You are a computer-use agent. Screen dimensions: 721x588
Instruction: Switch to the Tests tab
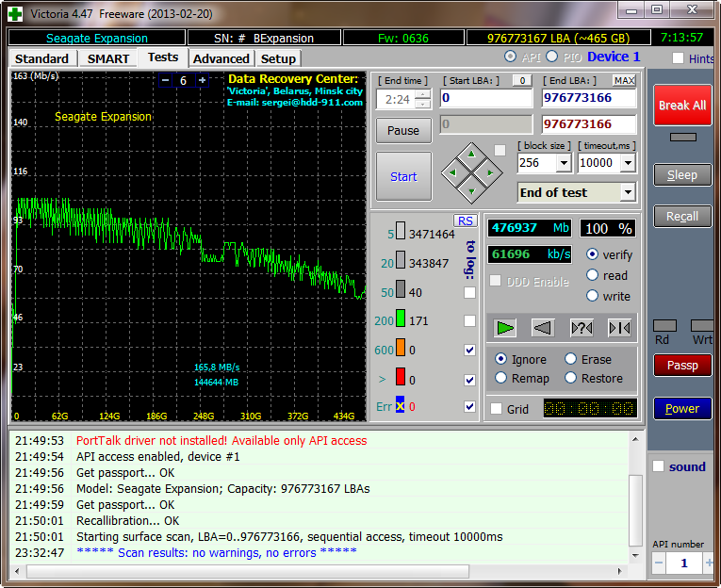[x=163, y=57]
